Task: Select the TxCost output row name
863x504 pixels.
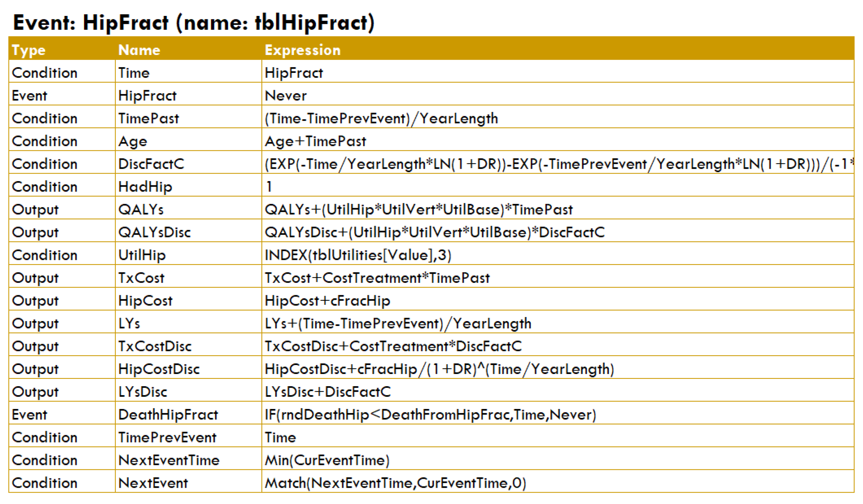Action: pos(141,278)
